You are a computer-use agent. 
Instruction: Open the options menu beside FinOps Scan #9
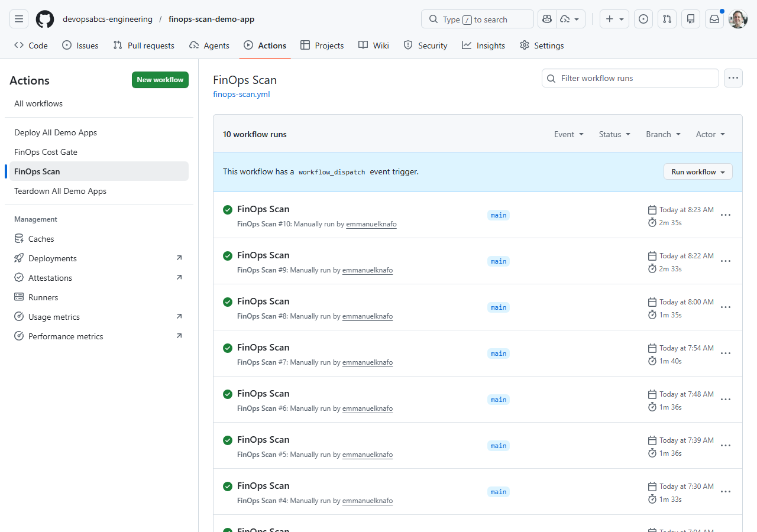[726, 261]
